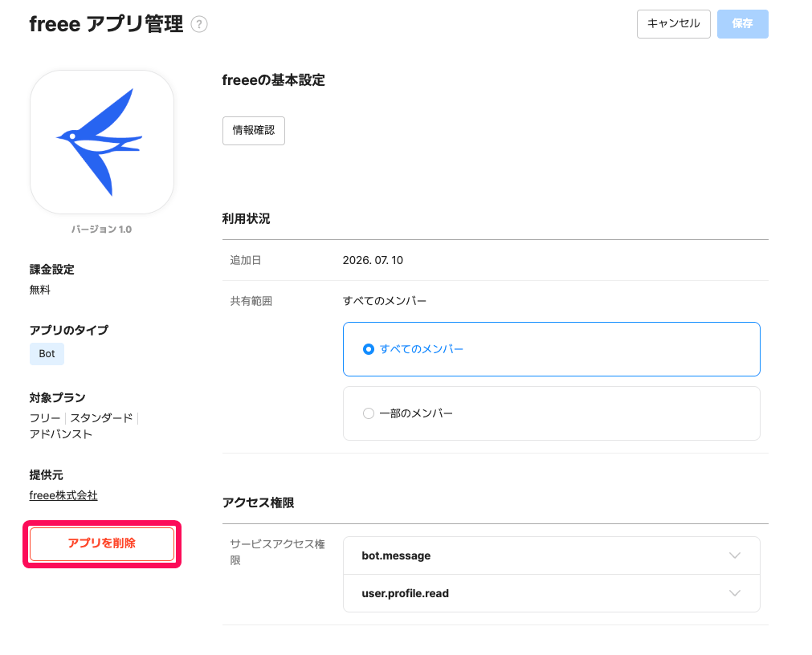Click the 追加日 label
Screen dimensions: 812x655
(x=246, y=260)
